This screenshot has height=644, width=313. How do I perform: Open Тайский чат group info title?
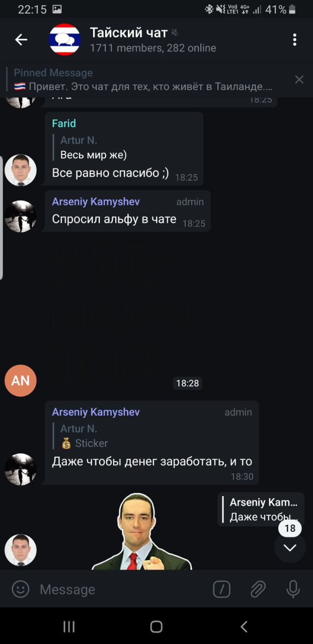coord(129,33)
